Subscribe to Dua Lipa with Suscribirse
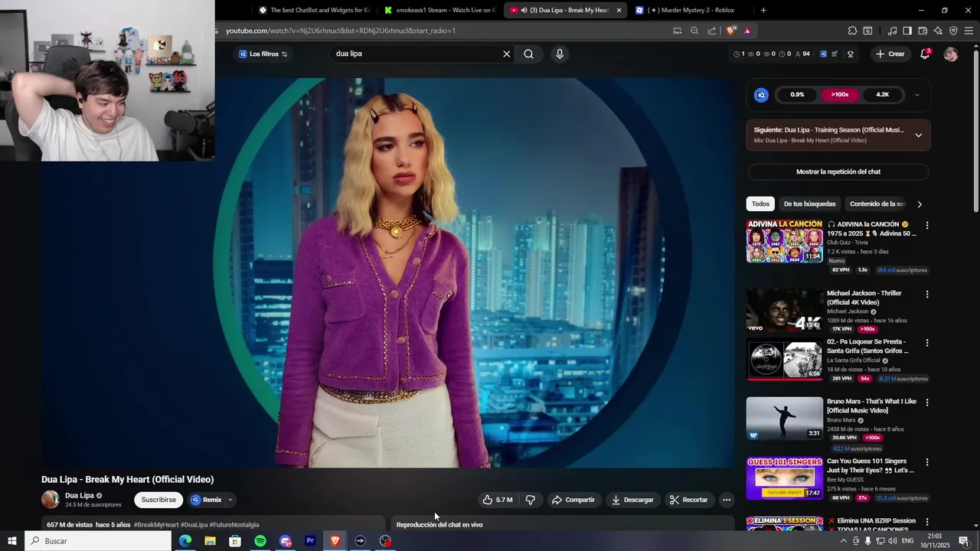Viewport: 980px width, 551px height. pyautogui.click(x=158, y=500)
